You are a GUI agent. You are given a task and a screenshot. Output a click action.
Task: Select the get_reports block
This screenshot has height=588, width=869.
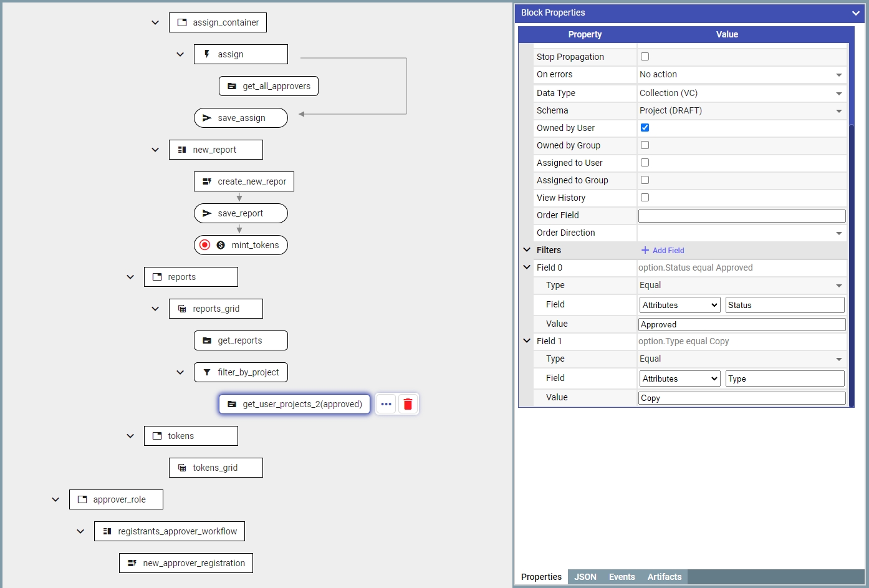[x=241, y=340]
